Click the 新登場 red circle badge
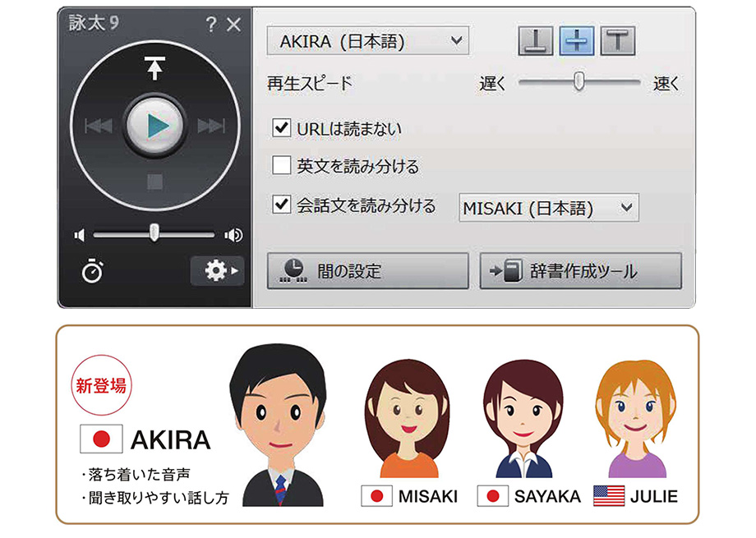 [x=101, y=385]
